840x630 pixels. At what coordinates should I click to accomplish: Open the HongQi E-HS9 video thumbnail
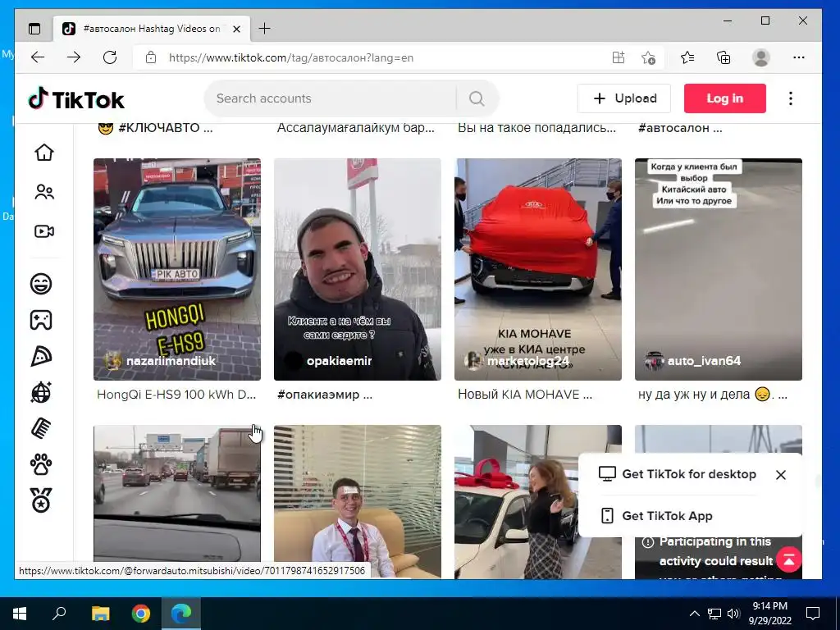pos(177,269)
